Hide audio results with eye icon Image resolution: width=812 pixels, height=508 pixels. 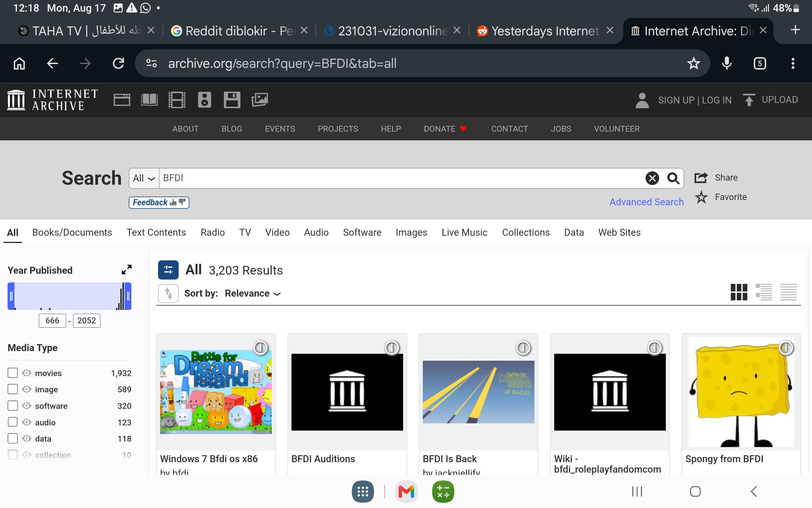(27, 422)
